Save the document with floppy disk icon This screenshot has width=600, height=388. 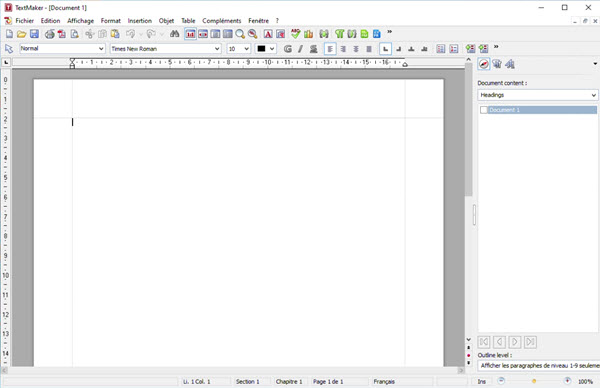pyautogui.click(x=34, y=34)
